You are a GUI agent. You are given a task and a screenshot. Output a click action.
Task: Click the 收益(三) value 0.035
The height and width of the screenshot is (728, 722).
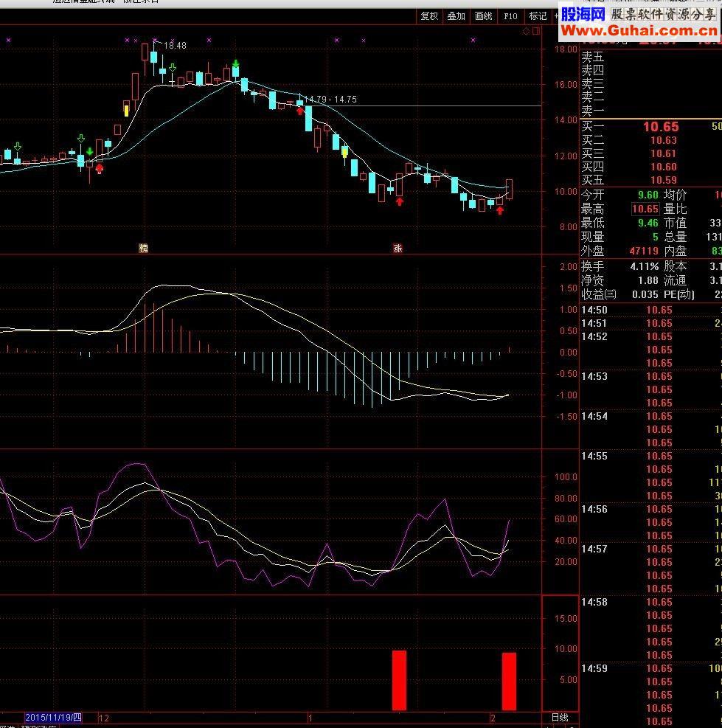[645, 294]
